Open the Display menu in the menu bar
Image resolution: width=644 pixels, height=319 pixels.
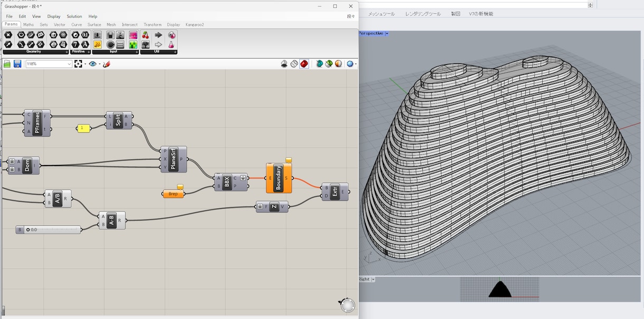(x=54, y=16)
